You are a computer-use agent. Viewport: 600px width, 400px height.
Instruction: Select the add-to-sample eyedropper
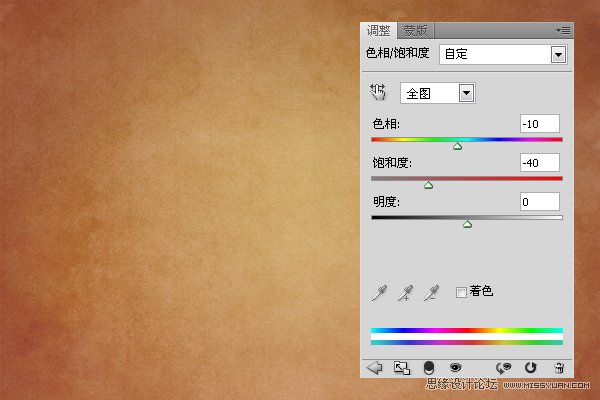pyautogui.click(x=405, y=292)
